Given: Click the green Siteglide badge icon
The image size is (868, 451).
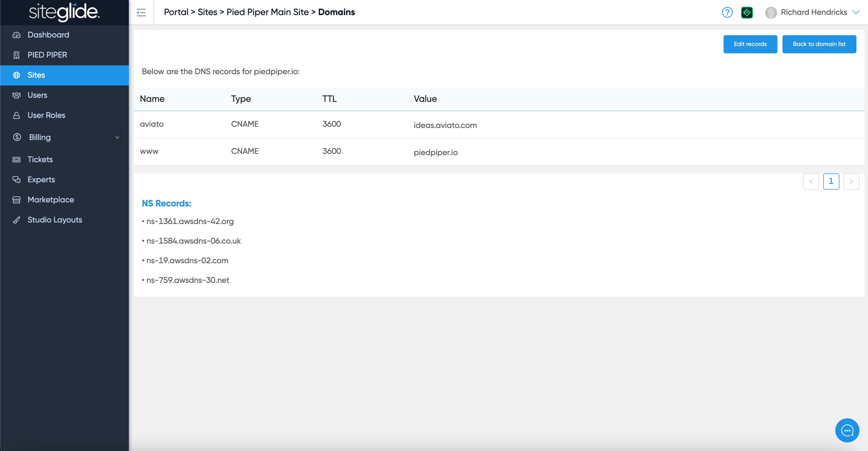Looking at the screenshot, I should 747,13.
